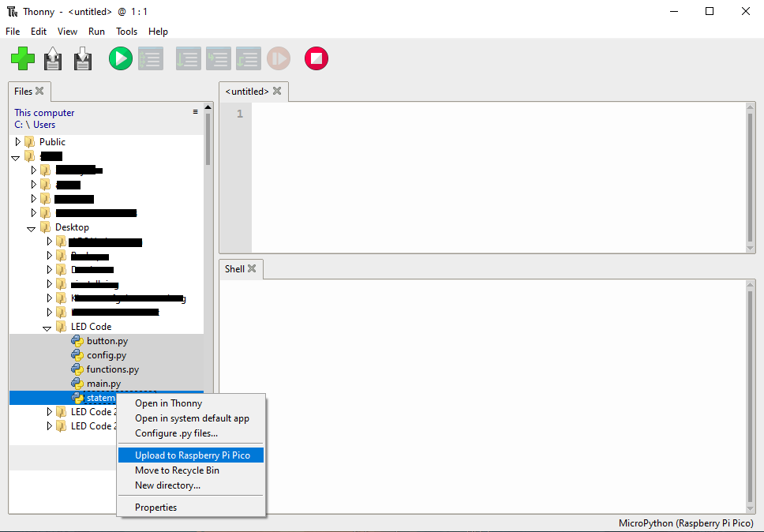Expand the Public folder
Viewport: 764px width, 532px height.
(x=18, y=142)
